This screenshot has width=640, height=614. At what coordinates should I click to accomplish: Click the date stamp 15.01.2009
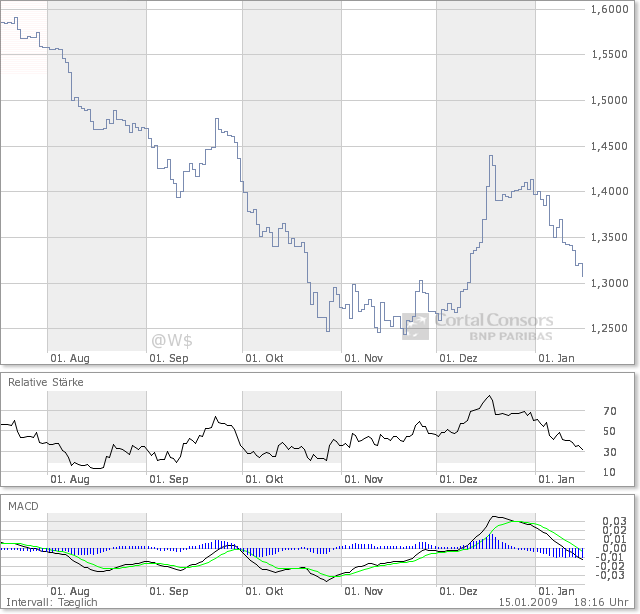(528, 603)
